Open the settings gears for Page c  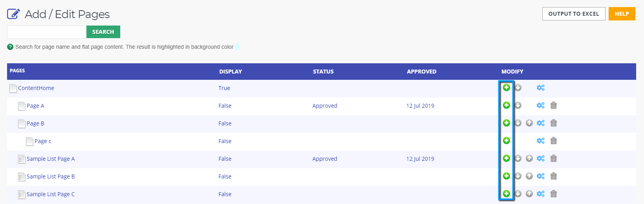pyautogui.click(x=541, y=141)
